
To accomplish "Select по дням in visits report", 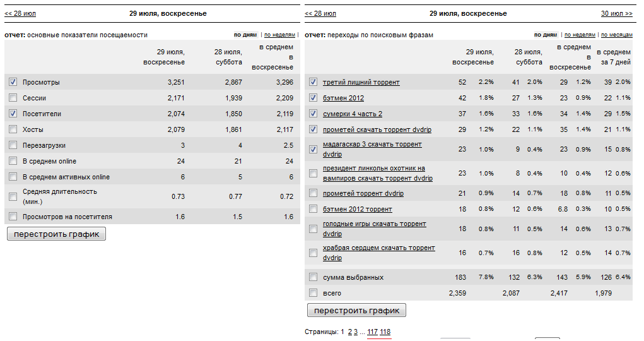I will 245,35.
